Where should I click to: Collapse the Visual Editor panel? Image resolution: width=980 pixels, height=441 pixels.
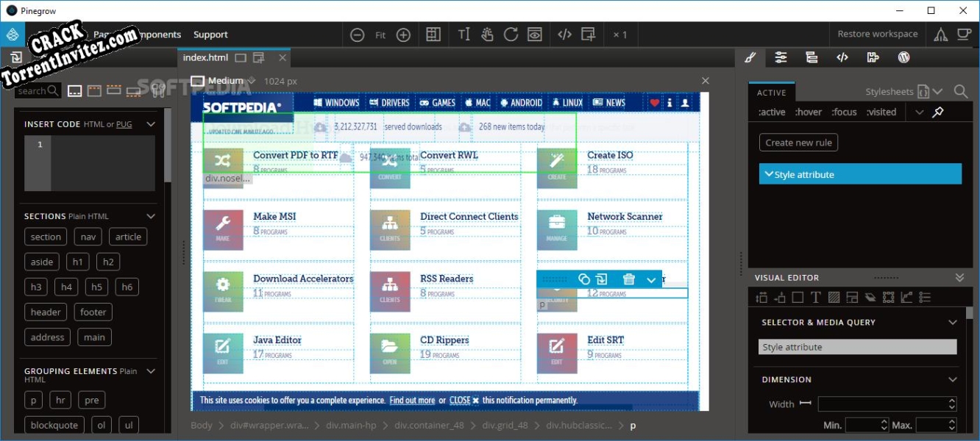click(959, 277)
